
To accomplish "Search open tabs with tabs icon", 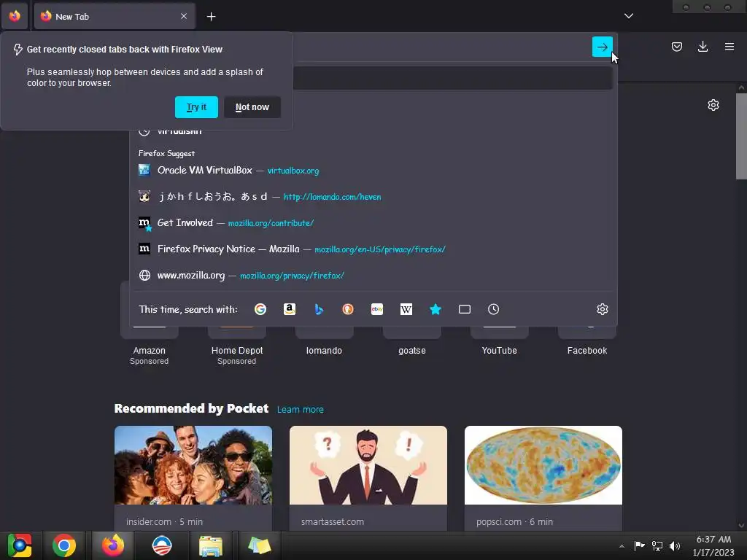I will (x=465, y=309).
